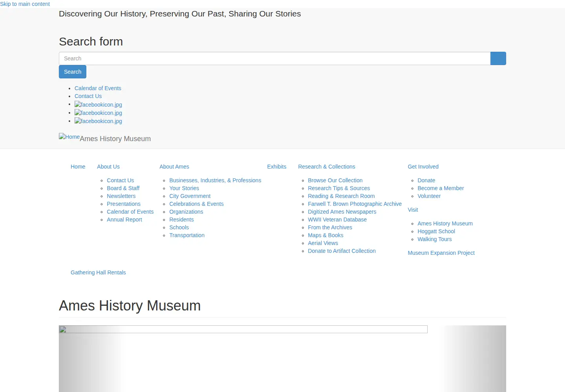Open Contact Us under the About Us menu
This screenshot has height=392, width=565.
tap(120, 180)
